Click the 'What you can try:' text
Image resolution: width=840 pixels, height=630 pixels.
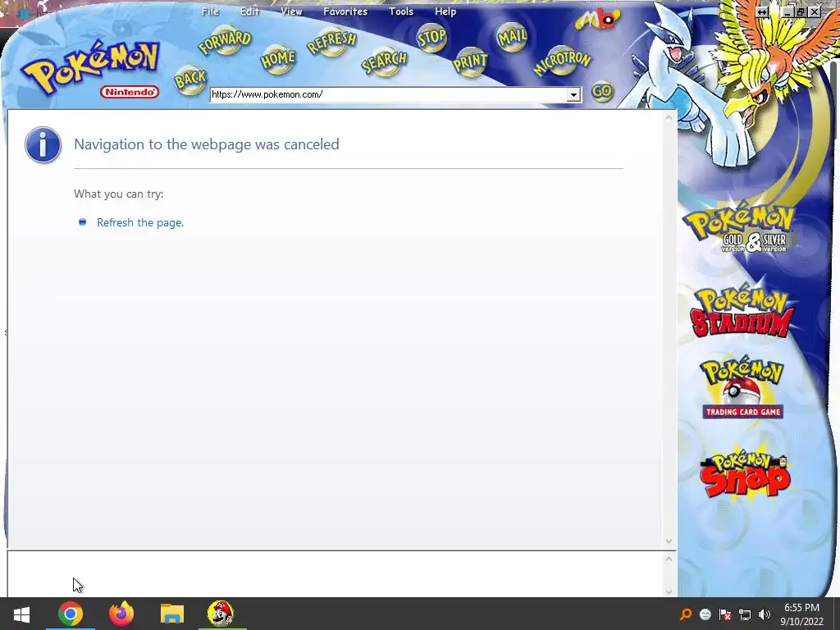click(119, 194)
